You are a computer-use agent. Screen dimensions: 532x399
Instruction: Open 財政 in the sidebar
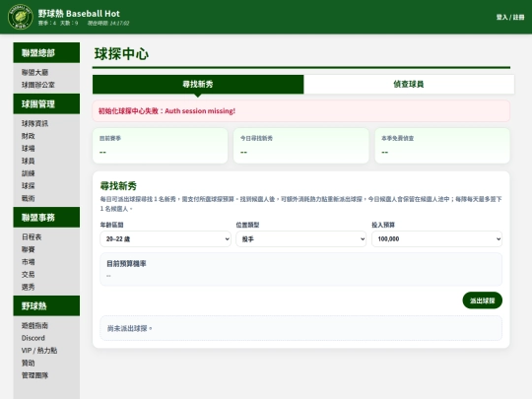29,136
